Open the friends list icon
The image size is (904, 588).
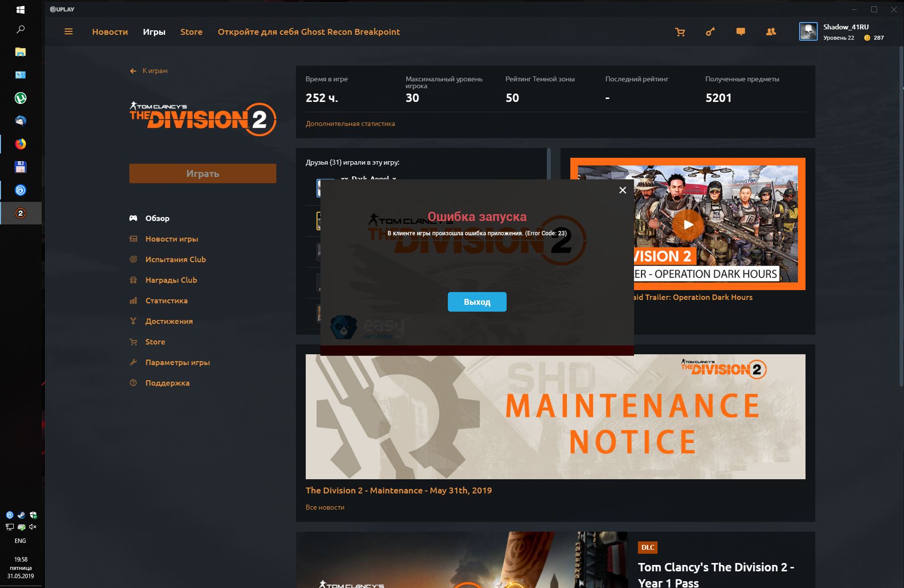(x=771, y=32)
